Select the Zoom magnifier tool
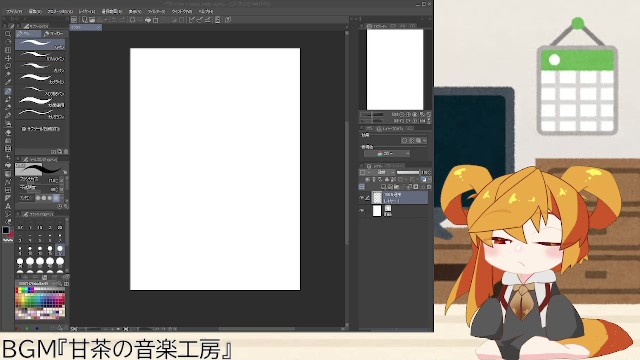This screenshot has height=360, width=640. click(x=8, y=34)
